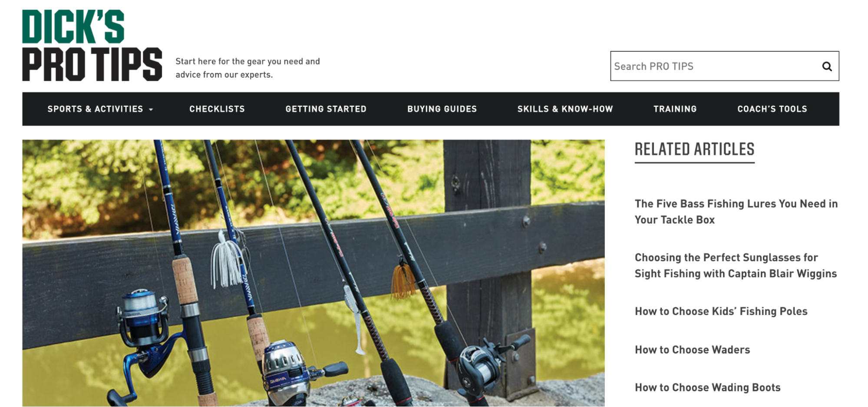Click the green DICK'S wordmark in header
This screenshot has width=868, height=407.
(73, 26)
